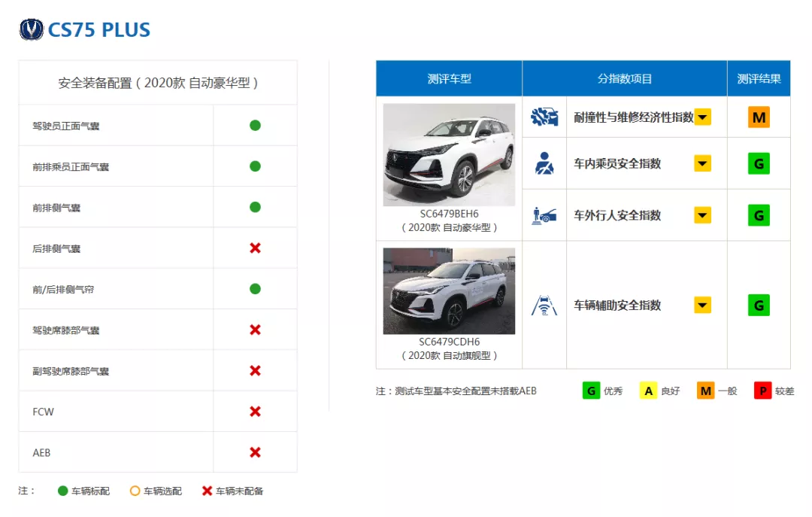The height and width of the screenshot is (517, 812).
Task: Select the 测评车型 column header
Action: pyautogui.click(x=448, y=78)
